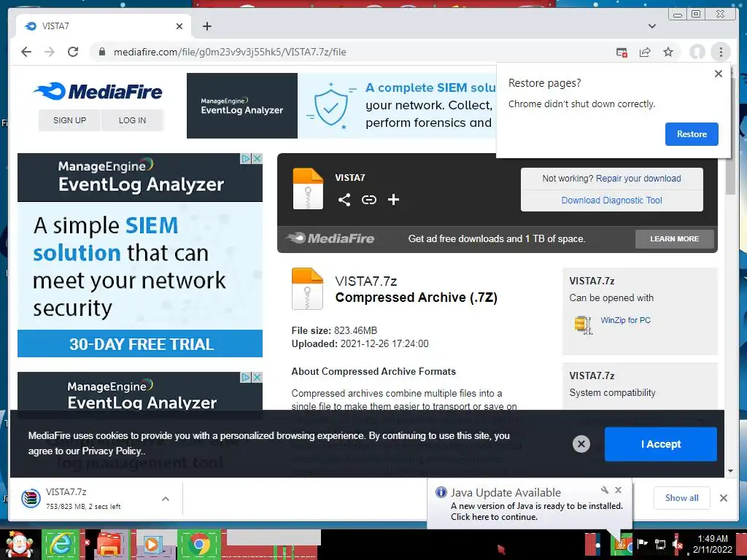Image resolution: width=747 pixels, height=560 pixels.
Task: Expand VISTA7.7z download options chevron
Action: coord(166,499)
